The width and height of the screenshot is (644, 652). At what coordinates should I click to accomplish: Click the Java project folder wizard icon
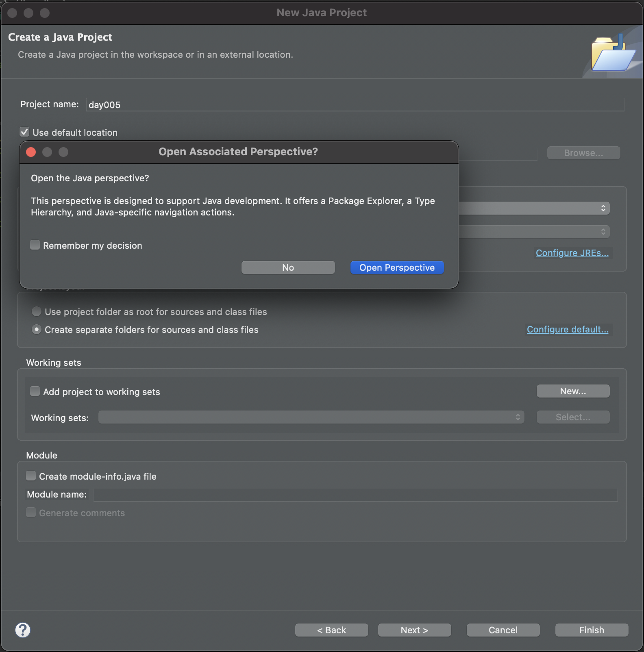coord(613,53)
